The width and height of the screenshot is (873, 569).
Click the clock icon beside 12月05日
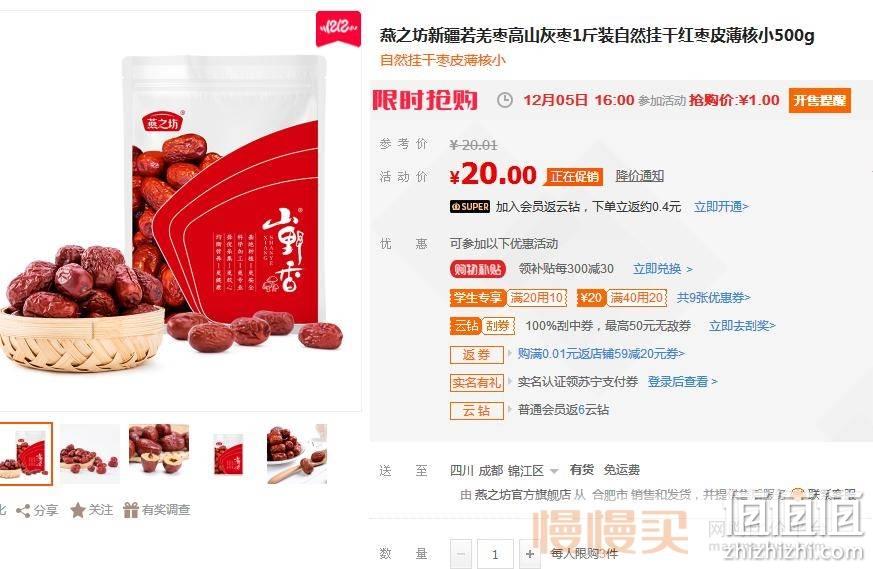pos(504,100)
